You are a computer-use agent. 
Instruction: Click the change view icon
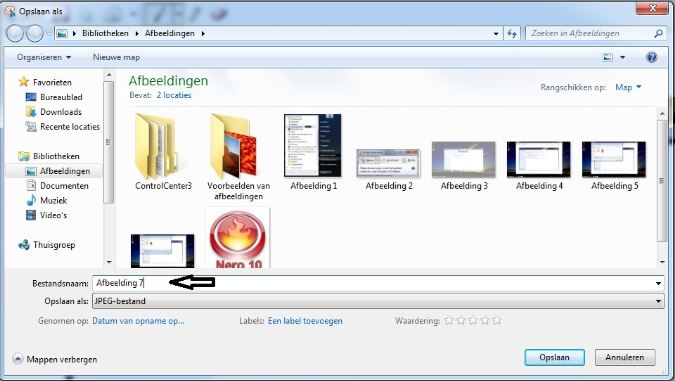[608, 57]
